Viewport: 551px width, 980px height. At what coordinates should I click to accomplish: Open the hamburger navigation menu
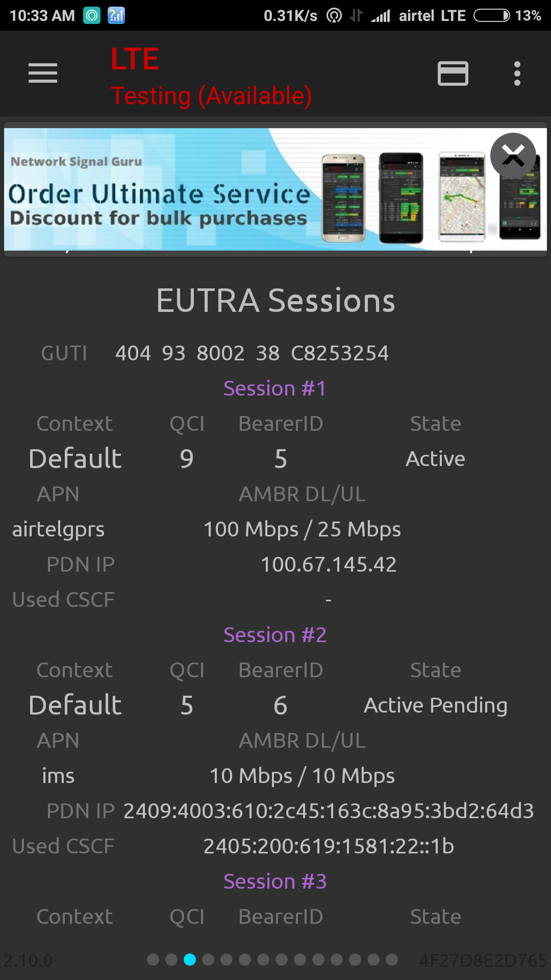click(43, 73)
